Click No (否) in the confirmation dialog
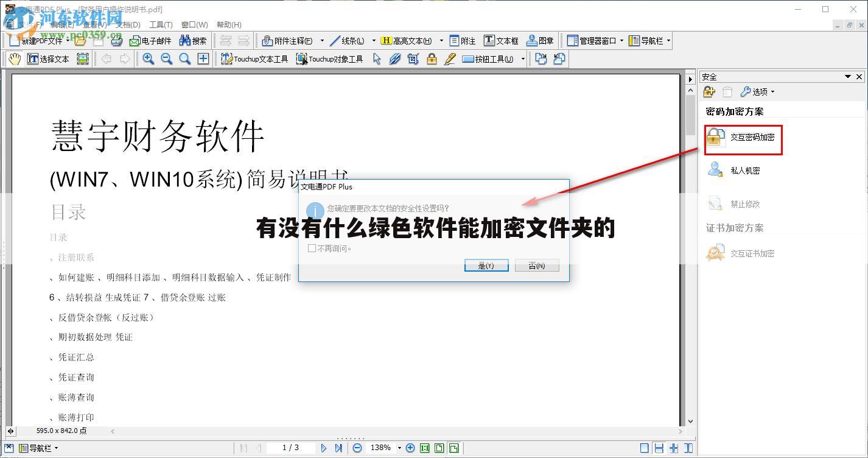This screenshot has height=458, width=868. tap(537, 266)
